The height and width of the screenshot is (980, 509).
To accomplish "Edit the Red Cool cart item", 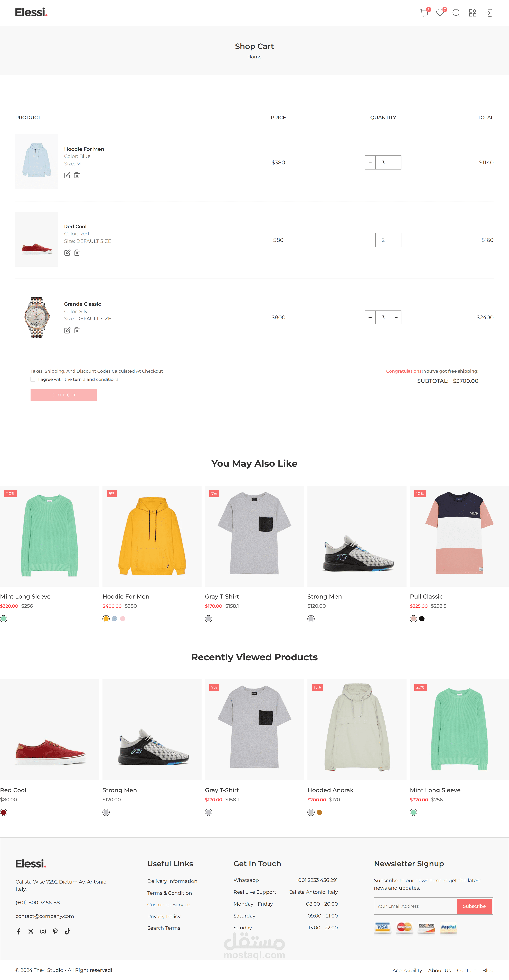I will click(x=67, y=253).
